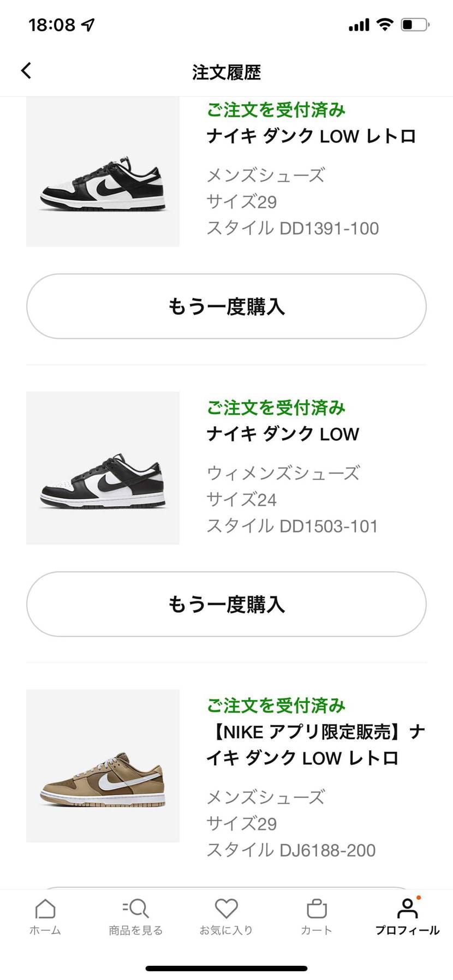The width and height of the screenshot is (453, 980).
Task: Open the brown Dunk Low Retro thumbnail
Action: click(103, 765)
